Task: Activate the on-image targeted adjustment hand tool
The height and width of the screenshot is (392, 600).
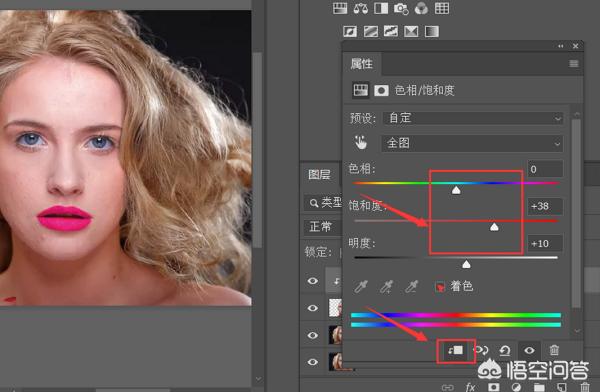Action: pos(360,143)
